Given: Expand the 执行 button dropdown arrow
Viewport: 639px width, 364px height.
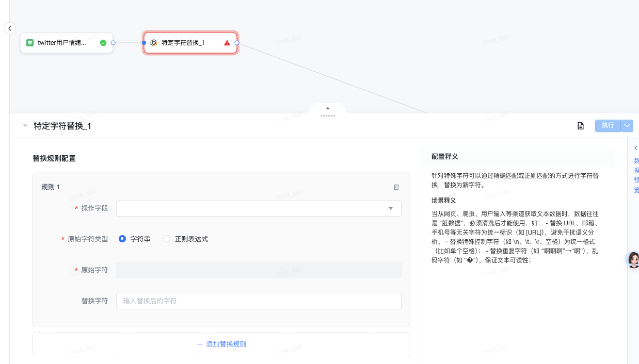Looking at the screenshot, I should point(627,125).
